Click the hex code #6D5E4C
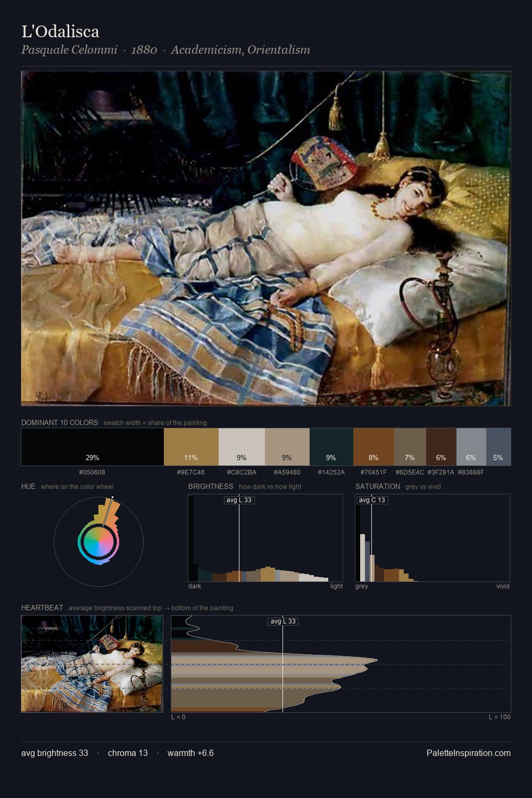Screen dimensions: 532x798 point(410,472)
